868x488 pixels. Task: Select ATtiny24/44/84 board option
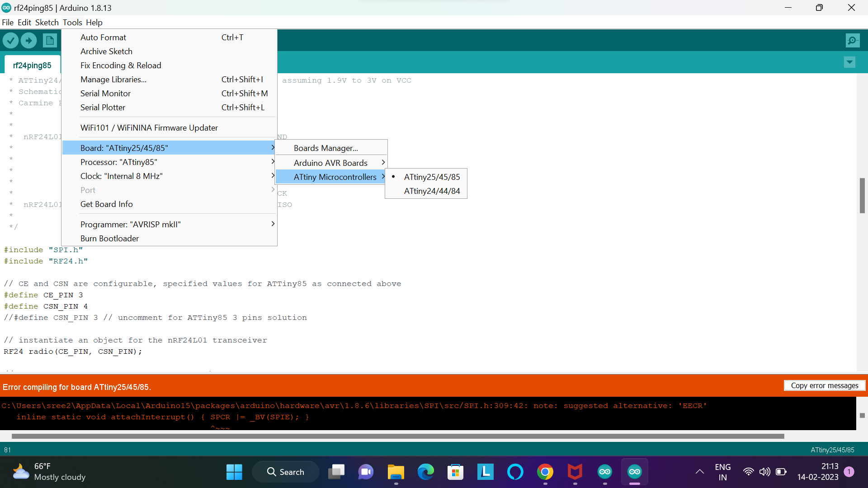click(x=432, y=191)
